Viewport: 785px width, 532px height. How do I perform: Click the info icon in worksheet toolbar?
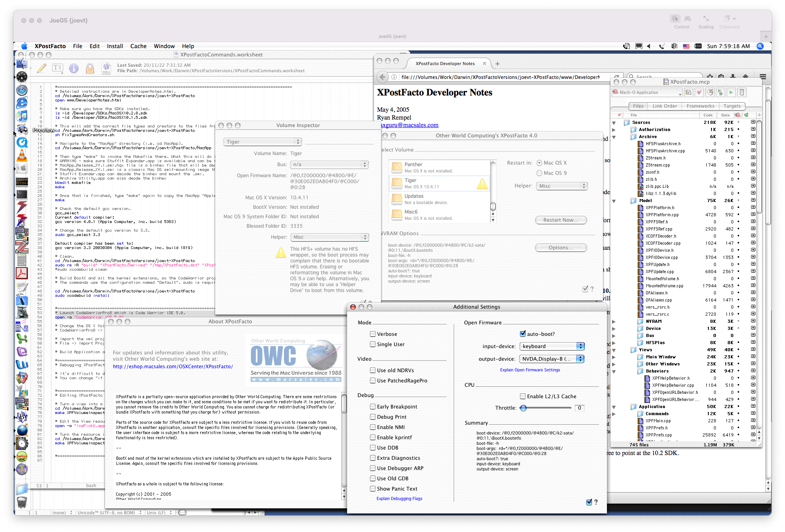click(74, 68)
